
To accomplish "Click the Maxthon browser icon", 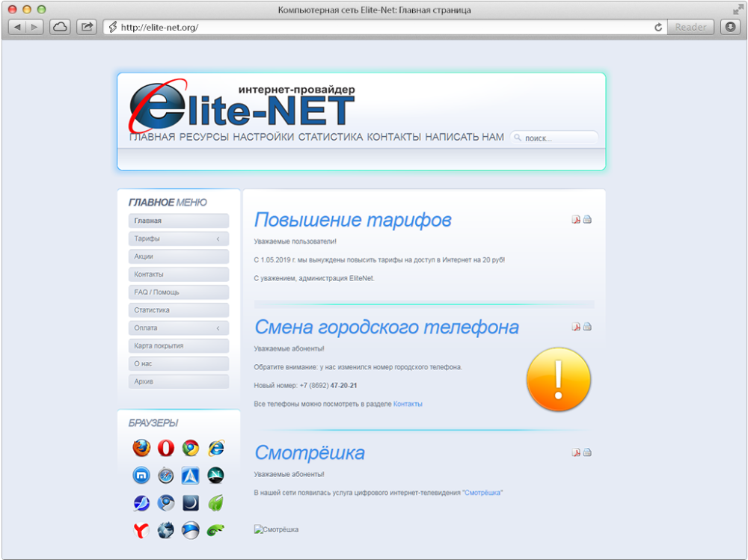I will pos(141,475).
